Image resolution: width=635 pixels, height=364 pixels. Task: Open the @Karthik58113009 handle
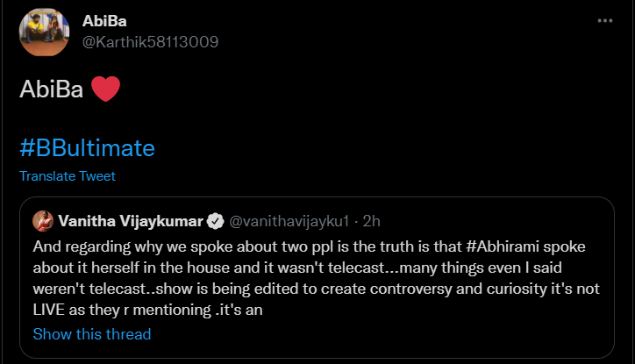coord(150,41)
